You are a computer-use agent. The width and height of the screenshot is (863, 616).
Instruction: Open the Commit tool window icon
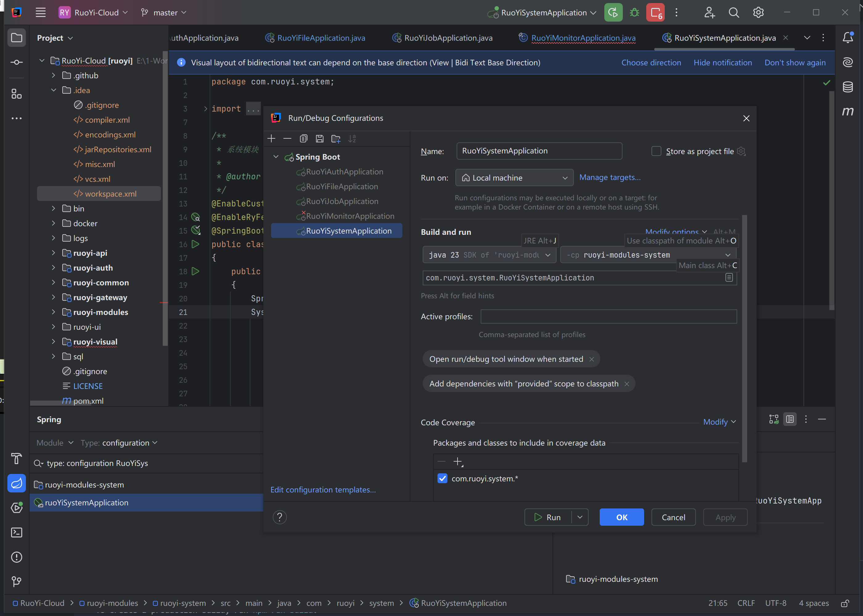click(17, 62)
